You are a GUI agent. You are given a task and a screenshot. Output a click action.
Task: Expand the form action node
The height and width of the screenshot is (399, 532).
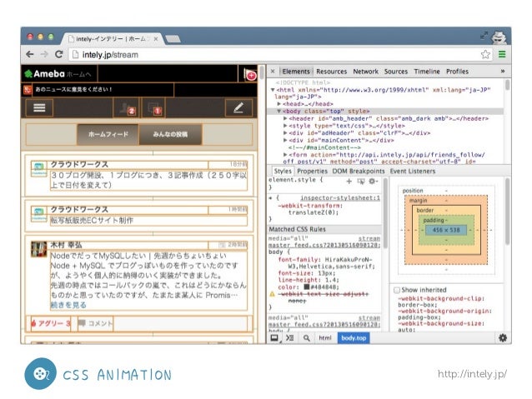click(285, 155)
